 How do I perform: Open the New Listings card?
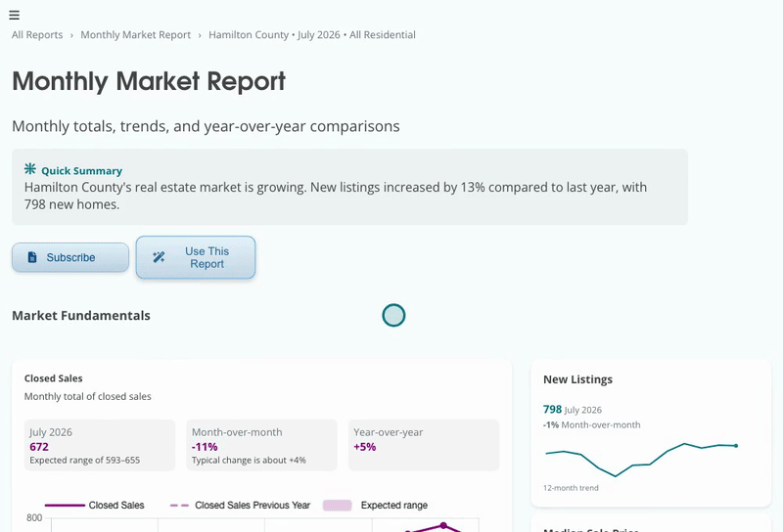651,433
